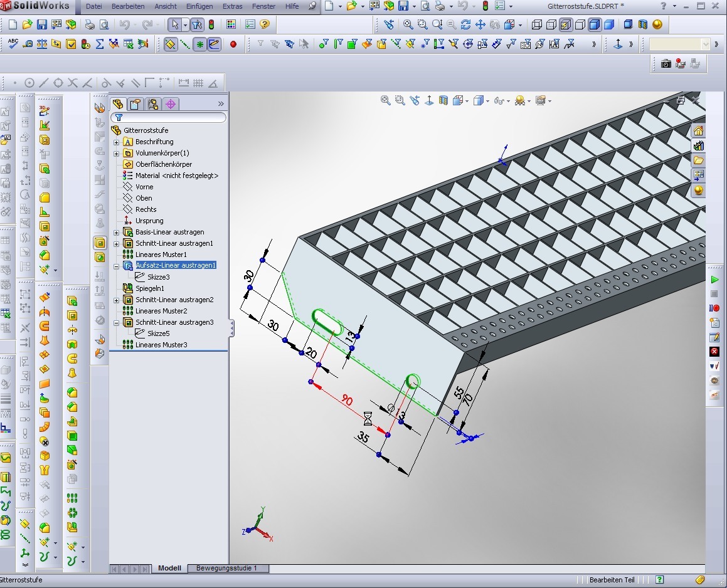Image resolution: width=727 pixels, height=588 pixels.
Task: Expand Schnitt-Linear austragen1 node
Action: click(117, 244)
